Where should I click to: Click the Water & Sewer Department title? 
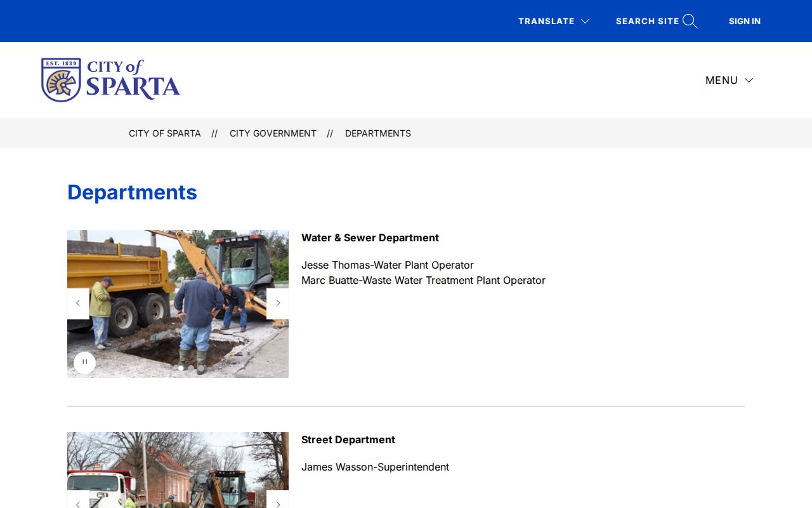coord(370,237)
